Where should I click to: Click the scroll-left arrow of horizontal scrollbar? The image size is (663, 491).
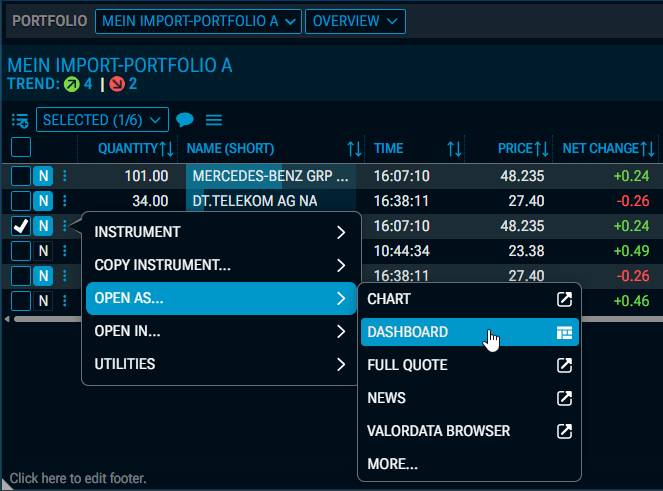pyautogui.click(x=7, y=319)
